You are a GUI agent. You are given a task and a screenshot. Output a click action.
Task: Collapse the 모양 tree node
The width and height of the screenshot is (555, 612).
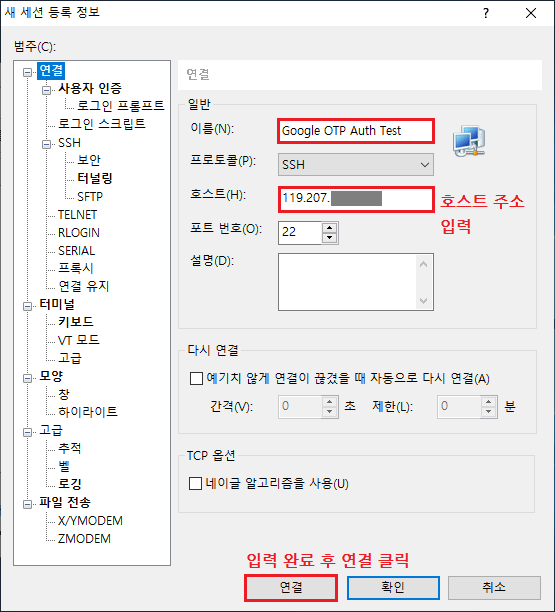click(27, 378)
